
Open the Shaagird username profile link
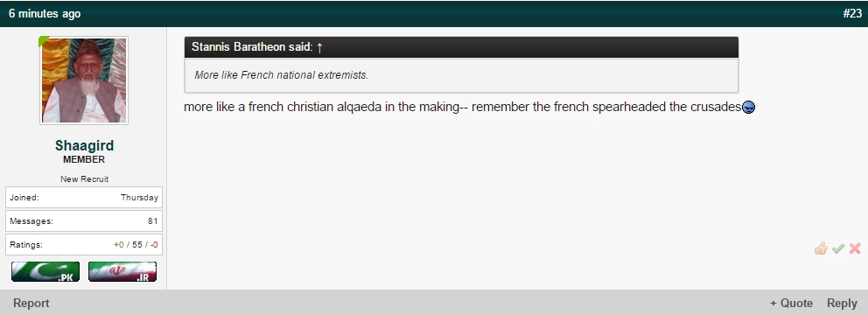[x=84, y=145]
